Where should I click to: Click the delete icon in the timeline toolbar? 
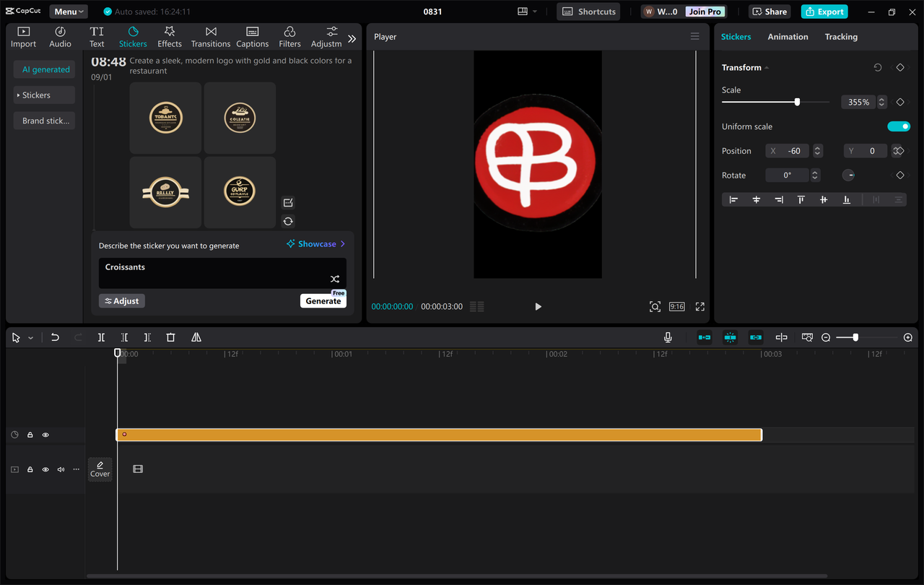(x=170, y=337)
